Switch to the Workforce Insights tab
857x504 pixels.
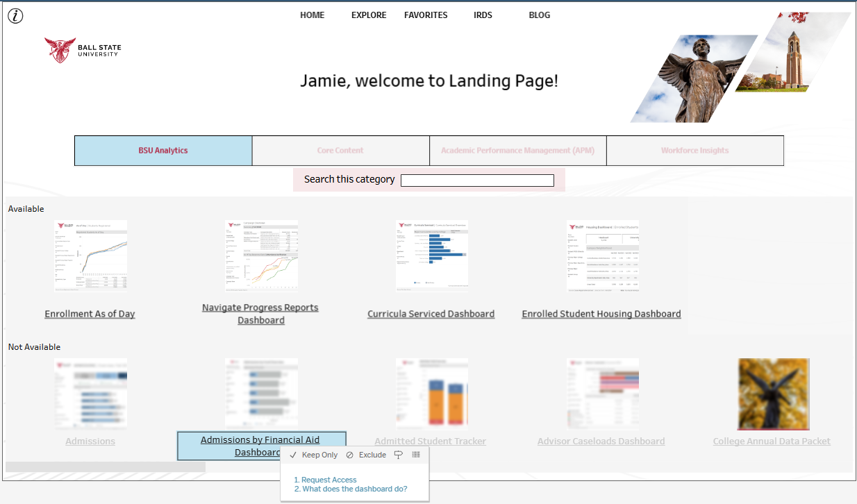coord(694,151)
